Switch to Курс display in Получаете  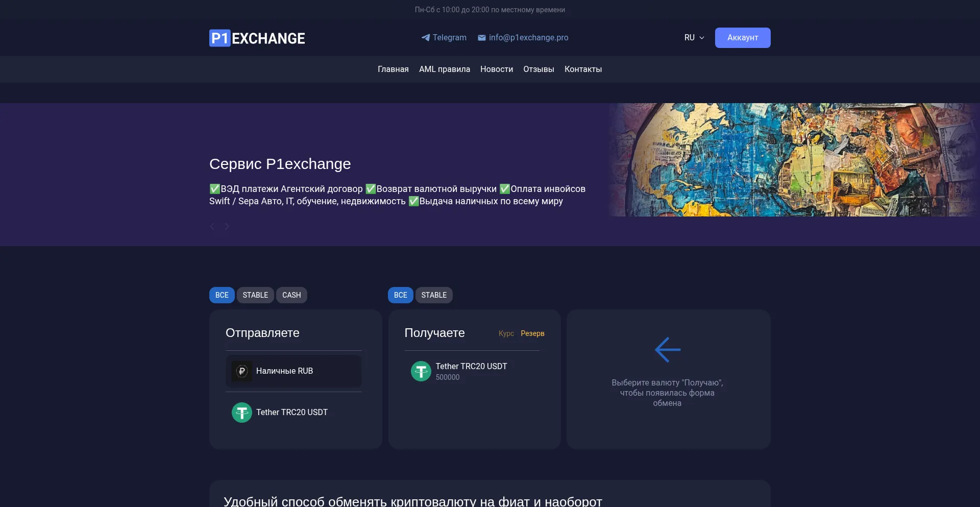pos(506,333)
